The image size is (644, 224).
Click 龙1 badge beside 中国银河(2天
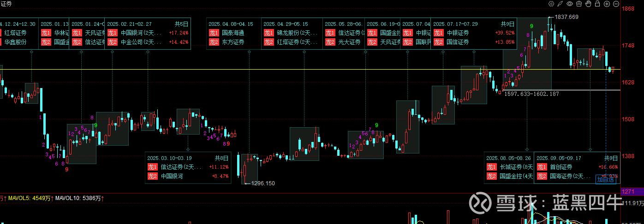click(113, 33)
